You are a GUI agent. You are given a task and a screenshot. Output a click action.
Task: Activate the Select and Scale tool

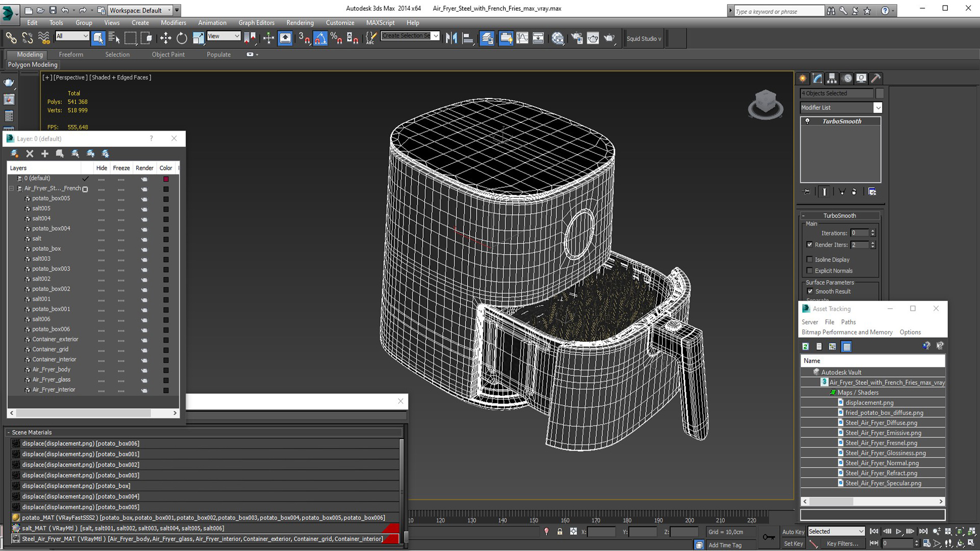(x=198, y=38)
